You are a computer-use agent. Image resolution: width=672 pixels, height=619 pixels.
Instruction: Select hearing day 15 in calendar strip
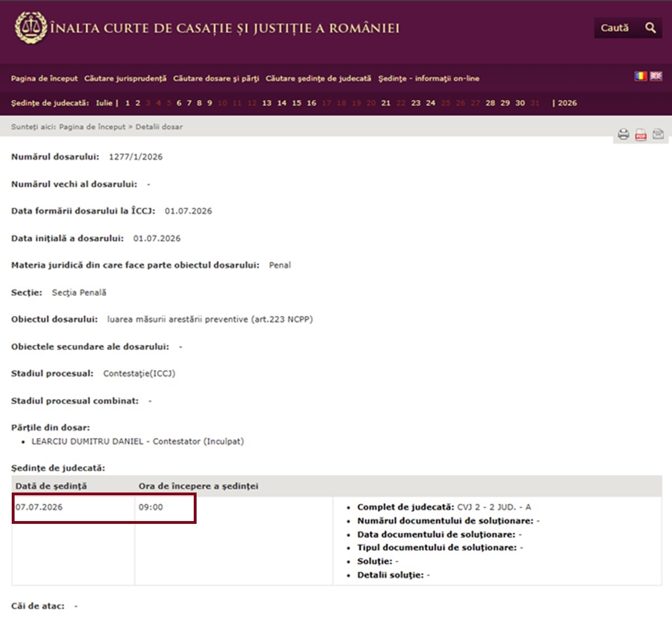click(x=297, y=103)
